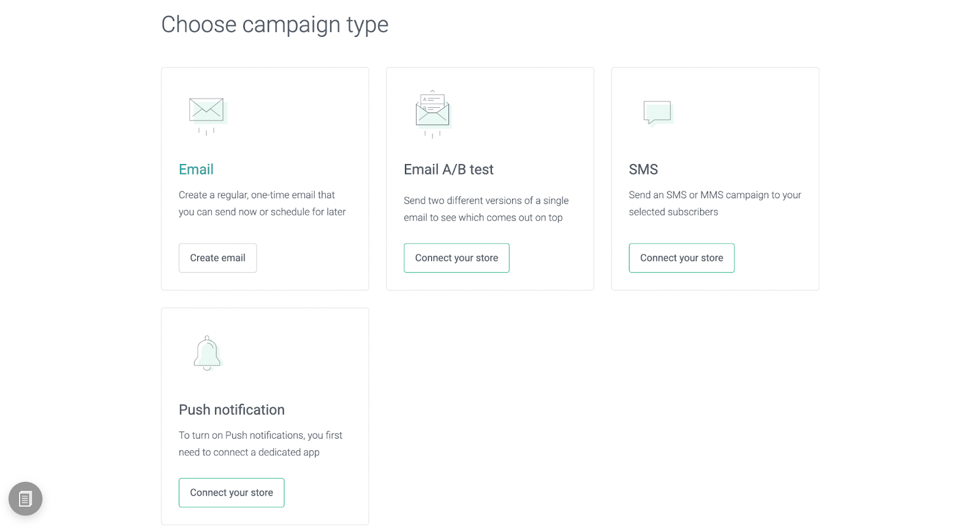Image resolution: width=980 pixels, height=530 pixels.
Task: Select the Push notification heading
Action: click(232, 410)
